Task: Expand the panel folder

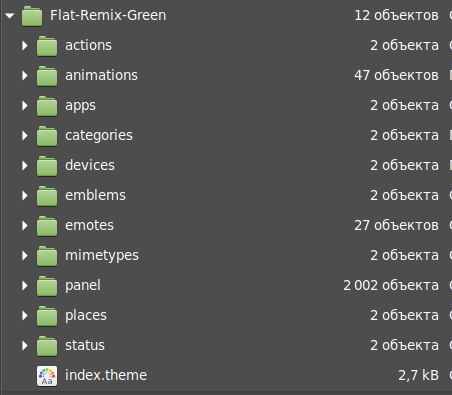Action: click(25, 285)
